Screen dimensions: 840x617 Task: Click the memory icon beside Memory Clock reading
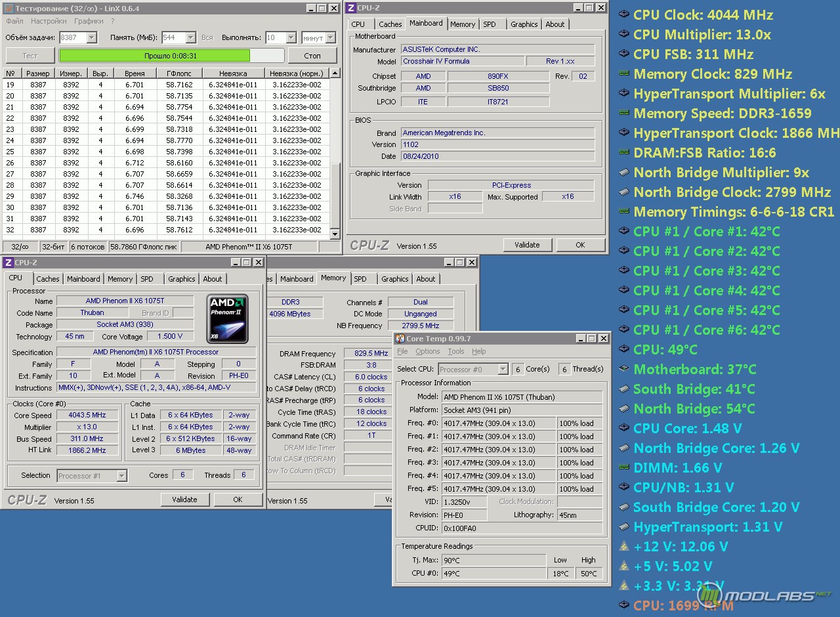[624, 74]
